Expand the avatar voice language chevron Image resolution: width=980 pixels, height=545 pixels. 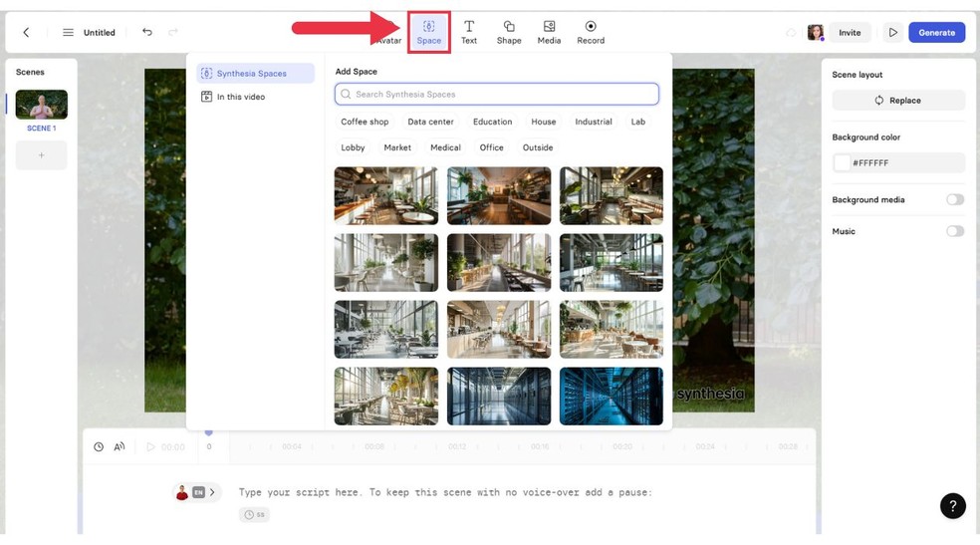point(212,492)
